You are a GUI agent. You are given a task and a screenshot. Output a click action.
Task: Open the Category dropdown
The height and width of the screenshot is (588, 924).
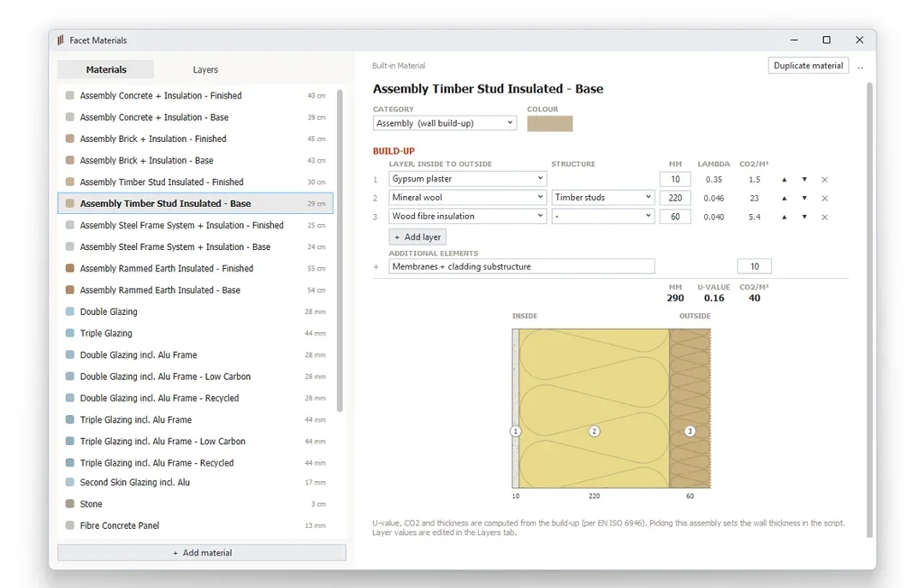point(445,123)
